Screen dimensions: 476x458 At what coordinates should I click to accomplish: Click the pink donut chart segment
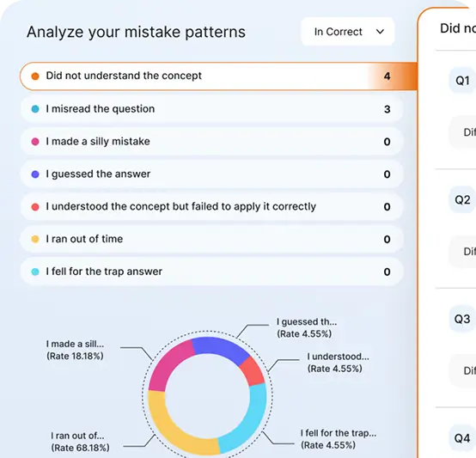[x=168, y=366]
